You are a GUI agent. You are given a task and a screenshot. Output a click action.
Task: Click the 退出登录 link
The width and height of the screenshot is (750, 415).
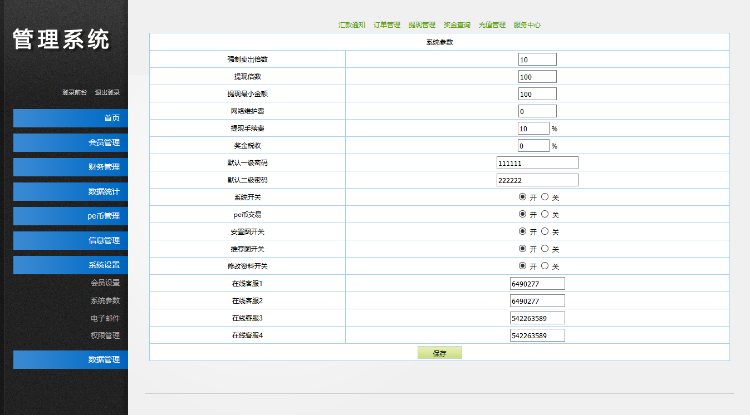point(107,92)
